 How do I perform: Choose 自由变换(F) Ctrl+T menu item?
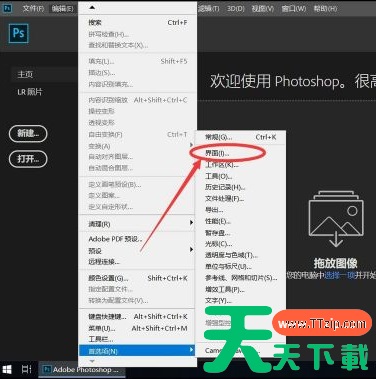pos(137,135)
